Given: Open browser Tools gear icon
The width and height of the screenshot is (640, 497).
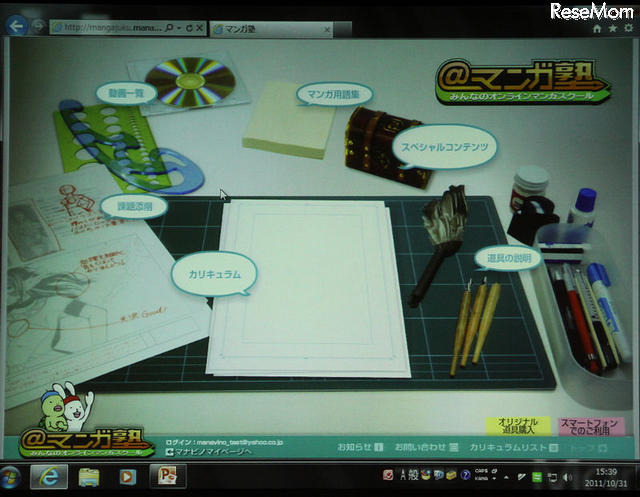Looking at the screenshot, I should (629, 28).
